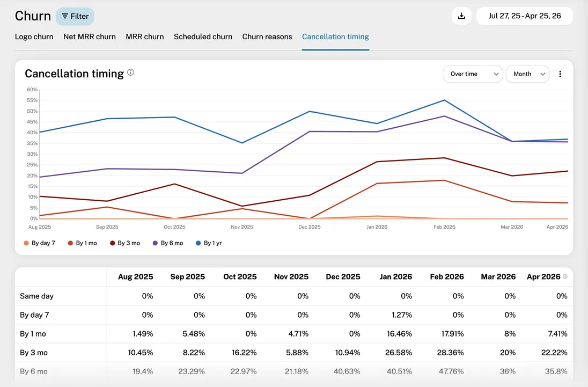Click the By 6 mo table row label
Image resolution: width=588 pixels, height=387 pixels.
pos(34,371)
